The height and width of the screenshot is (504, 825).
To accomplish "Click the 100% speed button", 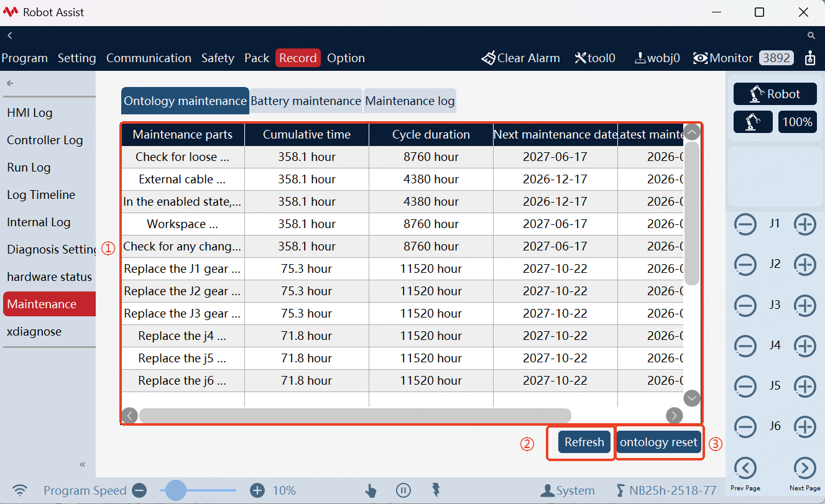I will click(798, 122).
